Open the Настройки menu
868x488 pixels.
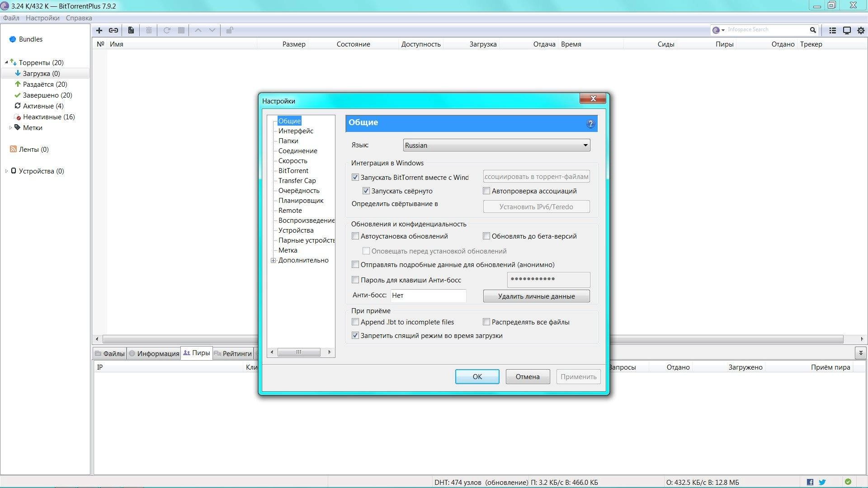42,18
